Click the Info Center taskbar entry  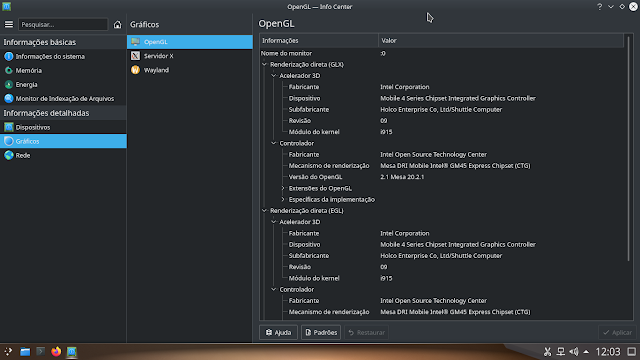(x=72, y=351)
